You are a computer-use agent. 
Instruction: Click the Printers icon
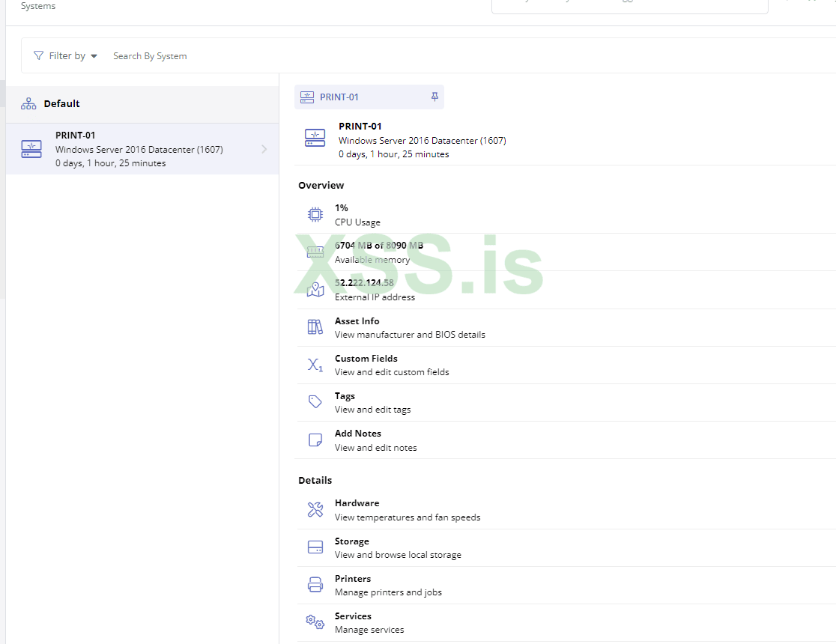315,584
